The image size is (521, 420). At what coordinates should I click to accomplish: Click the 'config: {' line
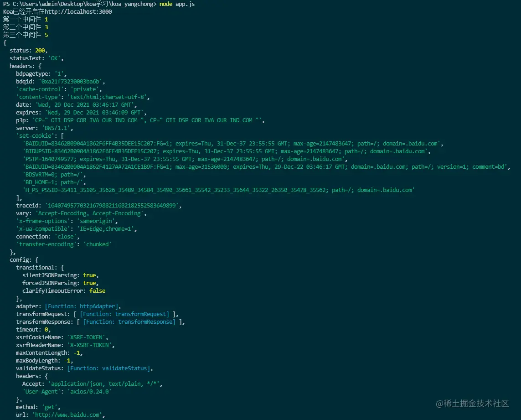click(24, 260)
